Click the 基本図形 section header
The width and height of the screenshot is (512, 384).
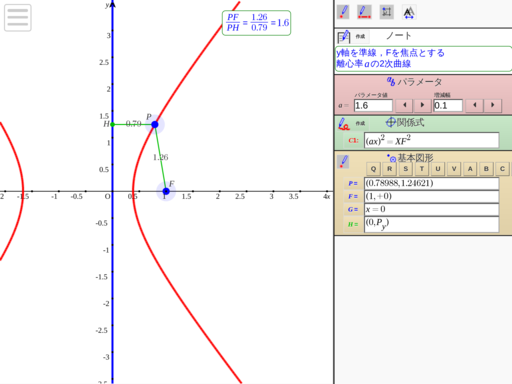tap(410, 158)
